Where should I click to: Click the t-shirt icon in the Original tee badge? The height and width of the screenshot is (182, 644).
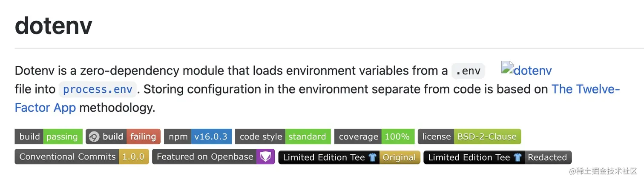373,157
